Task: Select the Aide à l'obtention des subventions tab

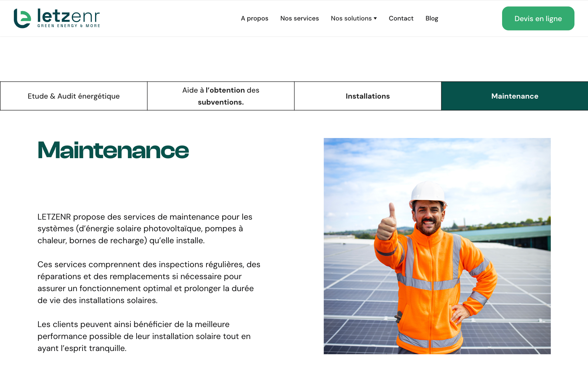Action: coord(221,96)
